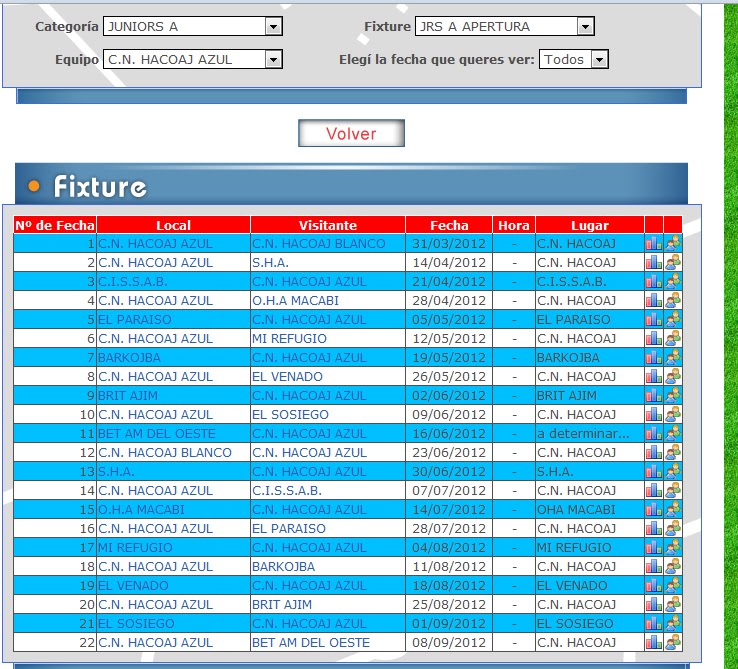Open statistics chart icon for row 2
Image resolution: width=738 pixels, height=669 pixels.
[x=653, y=262]
